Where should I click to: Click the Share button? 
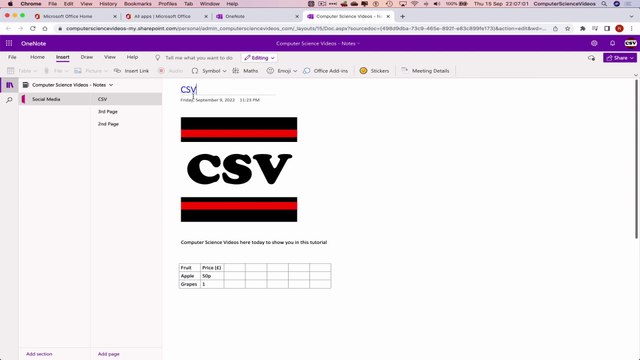point(620,58)
